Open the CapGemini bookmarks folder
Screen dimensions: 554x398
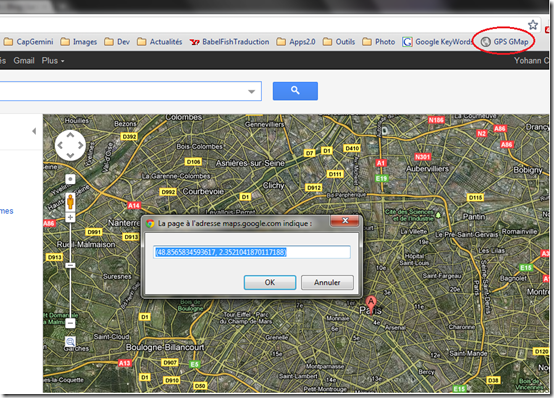[x=28, y=42]
